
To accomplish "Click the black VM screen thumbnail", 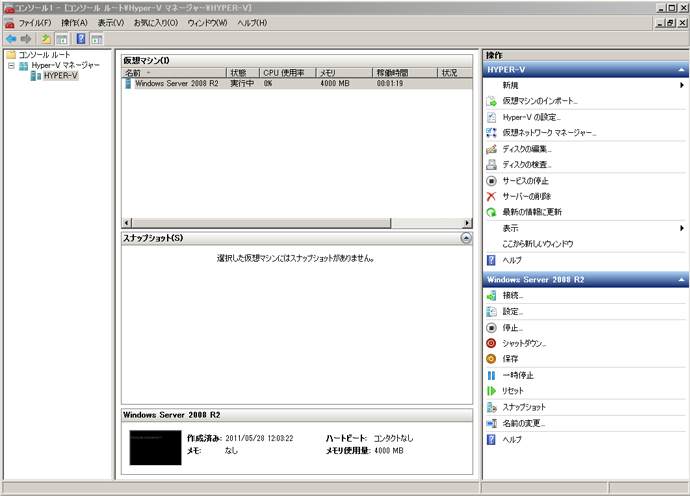I will pyautogui.click(x=155, y=448).
